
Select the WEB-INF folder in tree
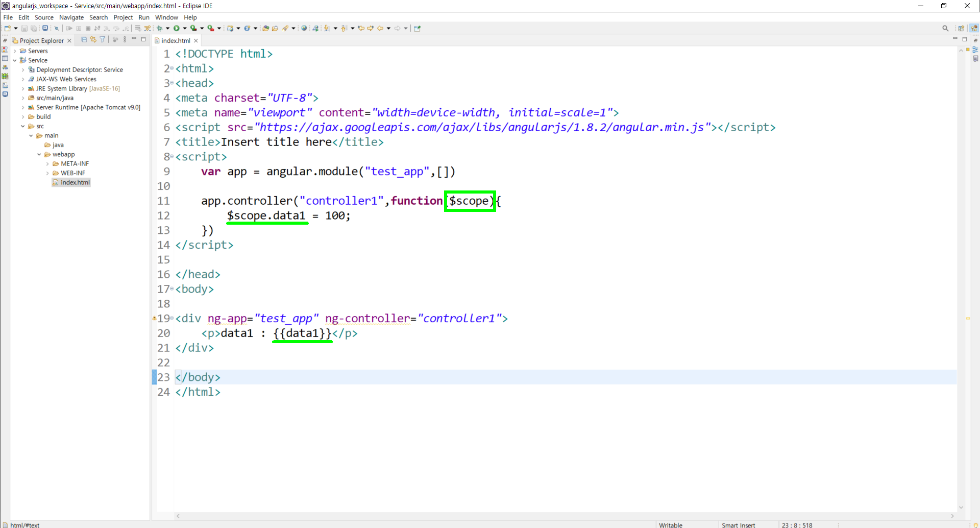coord(73,173)
